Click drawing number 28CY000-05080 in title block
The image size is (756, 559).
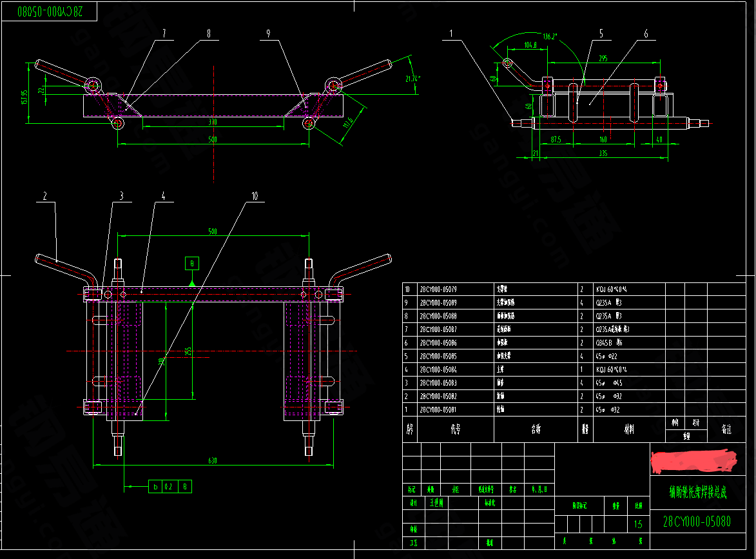tap(697, 522)
